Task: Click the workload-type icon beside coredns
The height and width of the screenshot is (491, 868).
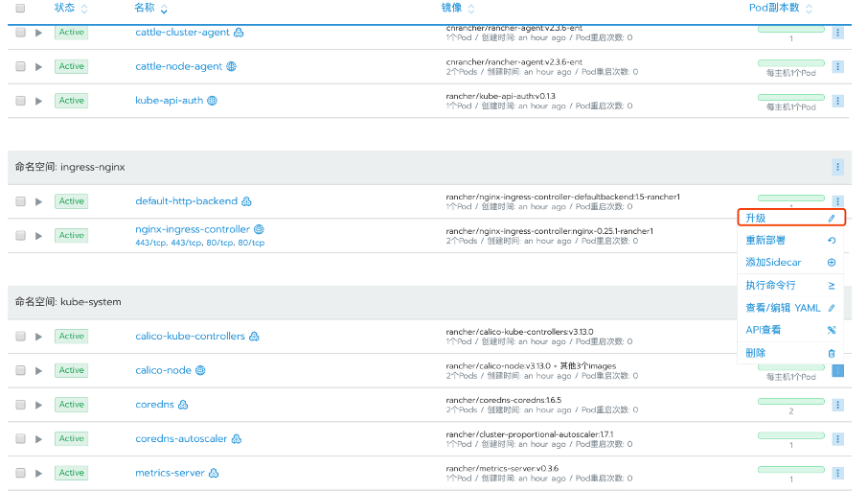Action: (x=183, y=405)
